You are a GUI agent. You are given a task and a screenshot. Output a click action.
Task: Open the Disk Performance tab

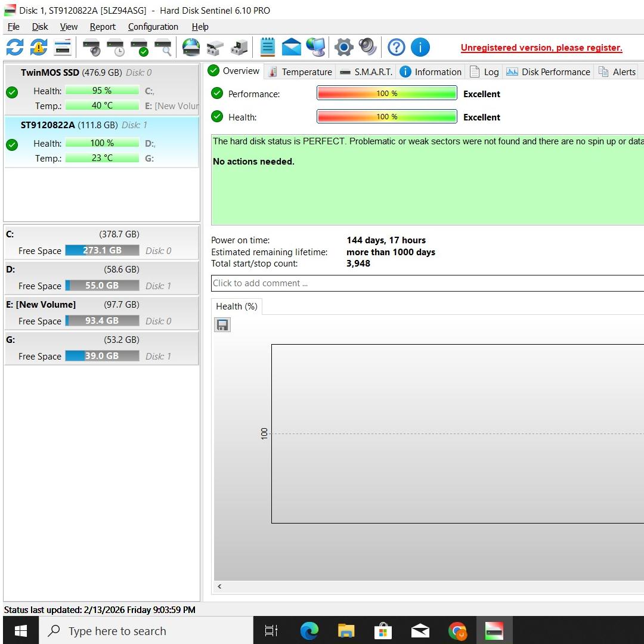549,72
